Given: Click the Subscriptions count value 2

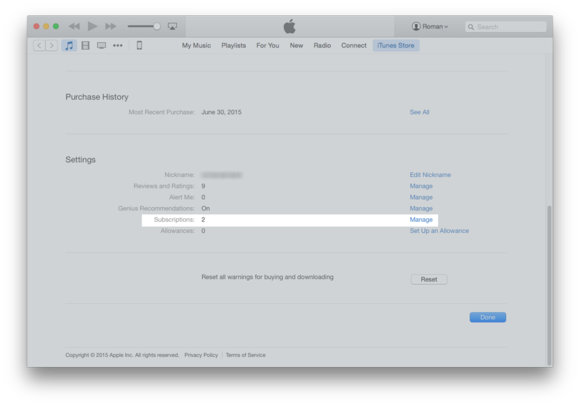Looking at the screenshot, I should (203, 220).
